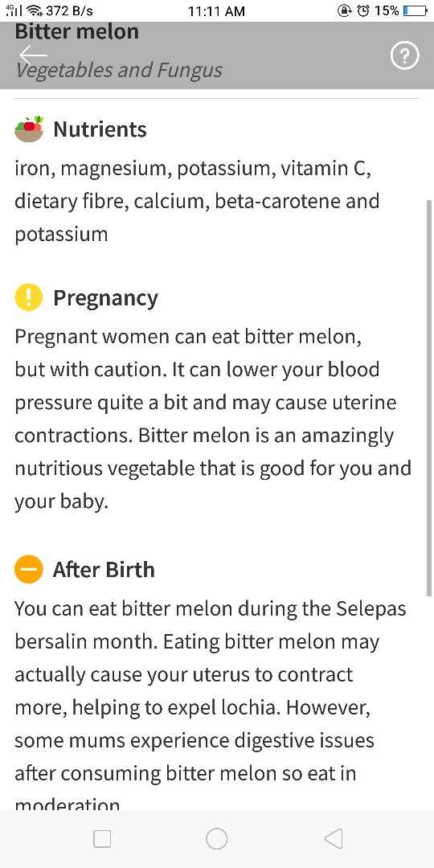The width and height of the screenshot is (434, 868).
Task: Tap Android home circle button
Action: pyautogui.click(x=216, y=838)
